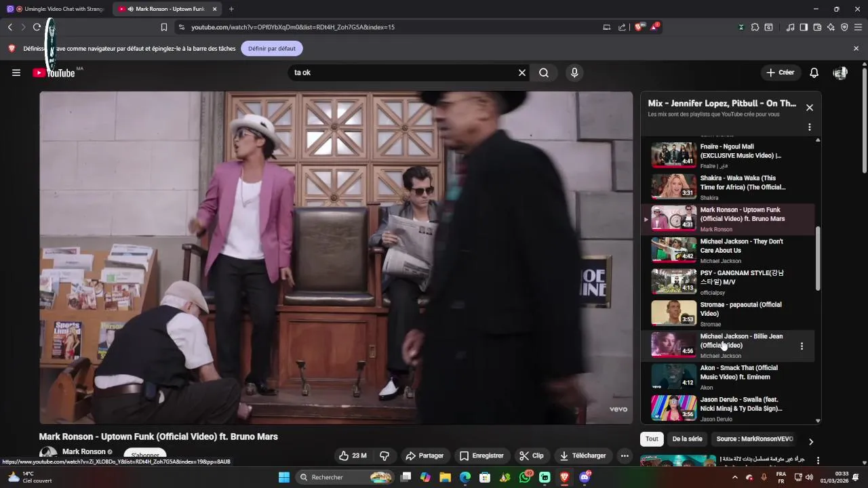Switch to the Umingle Video Chat tab

click(x=56, y=9)
